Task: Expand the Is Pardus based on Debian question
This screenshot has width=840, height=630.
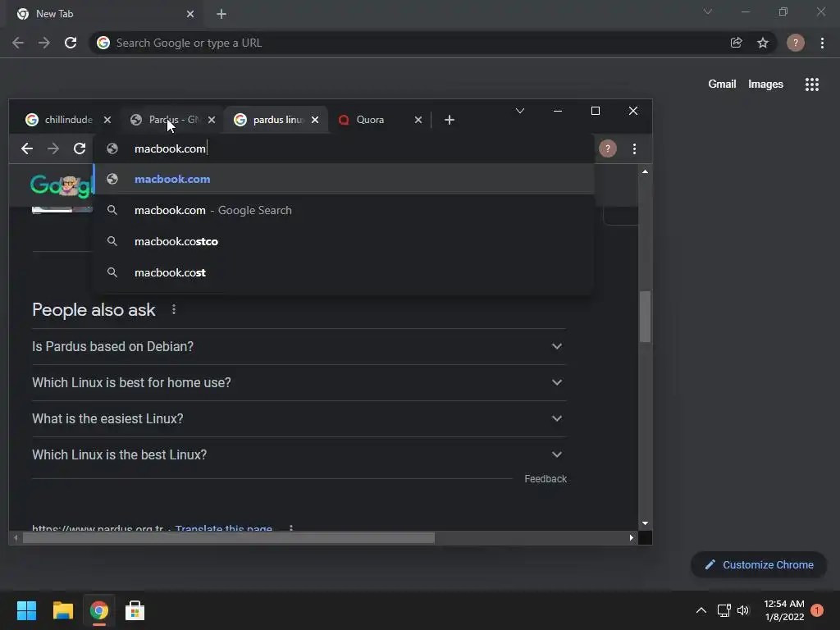Action: [x=299, y=347]
